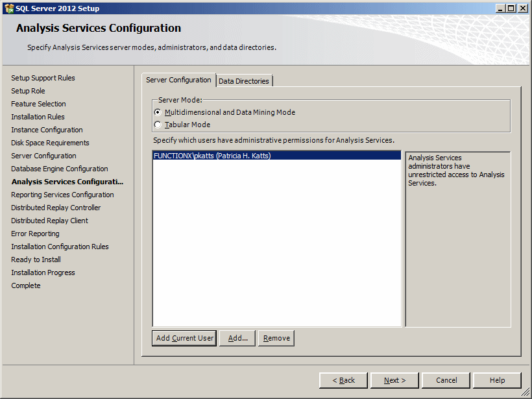The image size is (532, 399).
Task: Click the Analysis Services Configuration page heading
Action: [99, 28]
